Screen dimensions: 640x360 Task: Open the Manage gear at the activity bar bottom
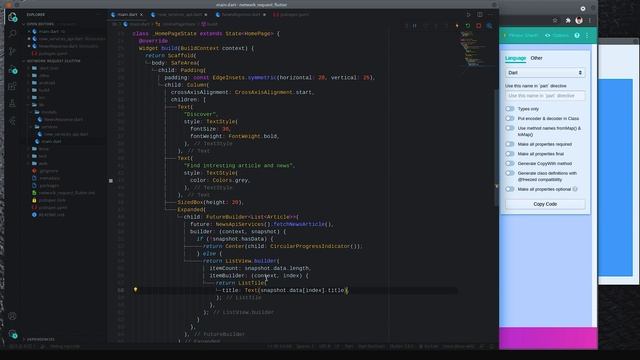[13, 334]
